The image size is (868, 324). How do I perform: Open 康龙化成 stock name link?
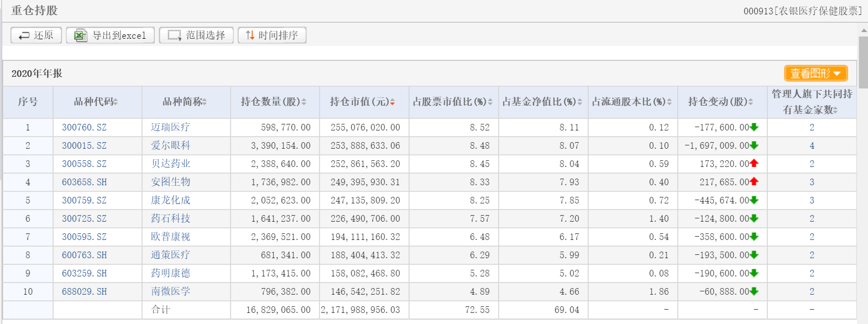170,201
